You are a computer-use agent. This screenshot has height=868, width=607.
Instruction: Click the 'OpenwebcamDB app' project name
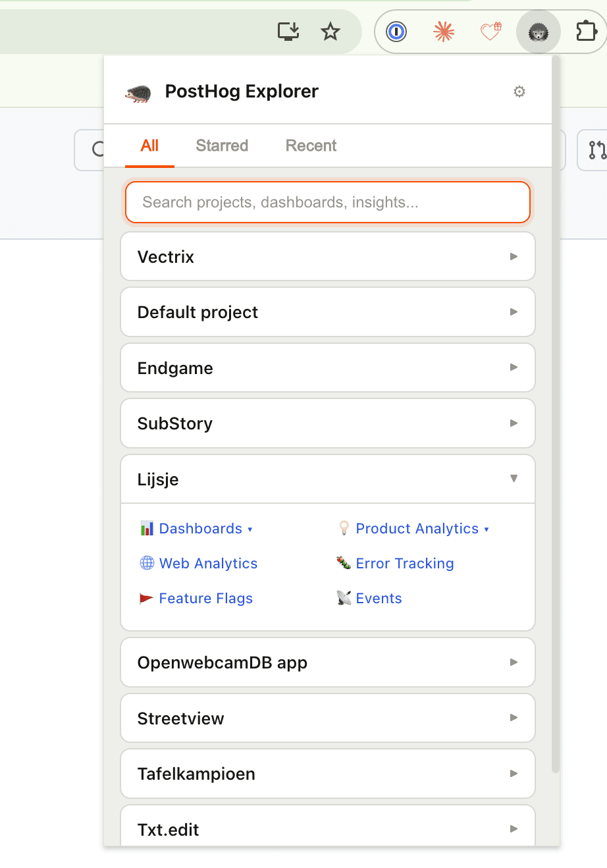click(223, 663)
